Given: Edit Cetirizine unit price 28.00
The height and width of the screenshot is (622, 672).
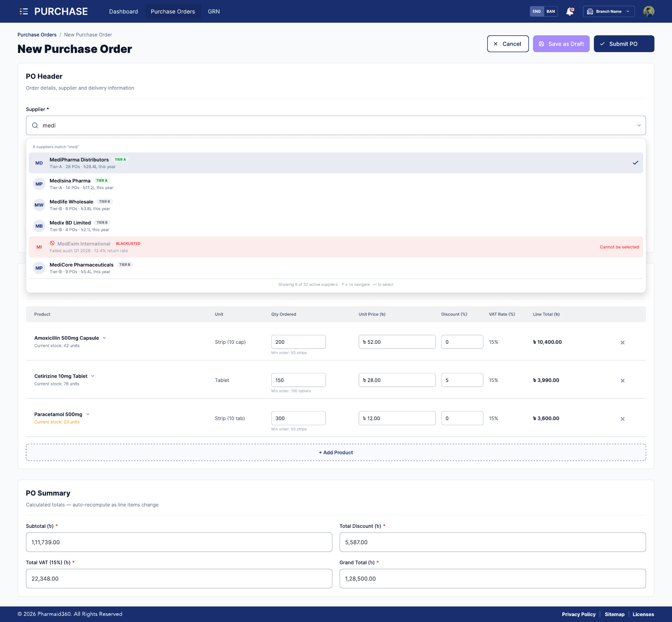Looking at the screenshot, I should click(x=397, y=380).
